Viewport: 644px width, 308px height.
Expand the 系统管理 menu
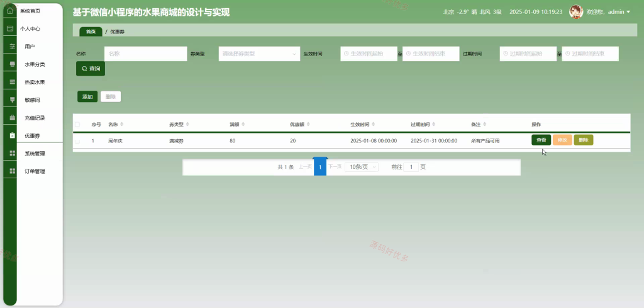[35, 154]
